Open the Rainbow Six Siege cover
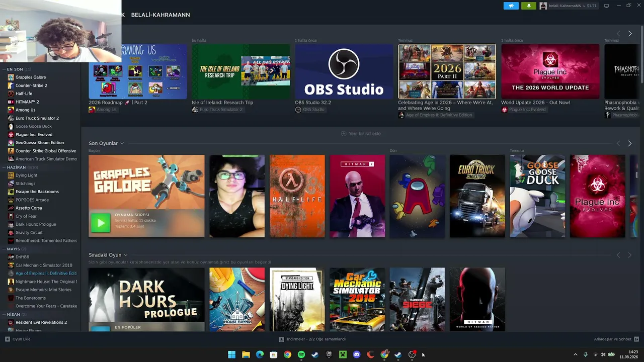The height and width of the screenshot is (362, 644). [417, 300]
